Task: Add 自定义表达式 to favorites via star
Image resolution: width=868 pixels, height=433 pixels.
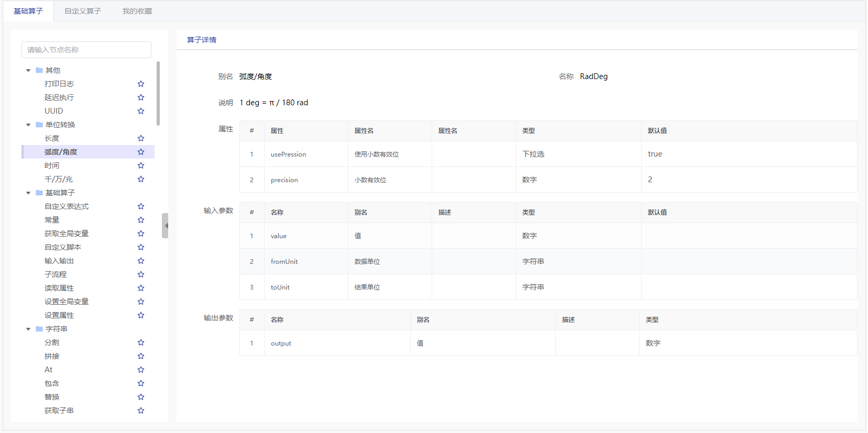Action: pos(141,206)
